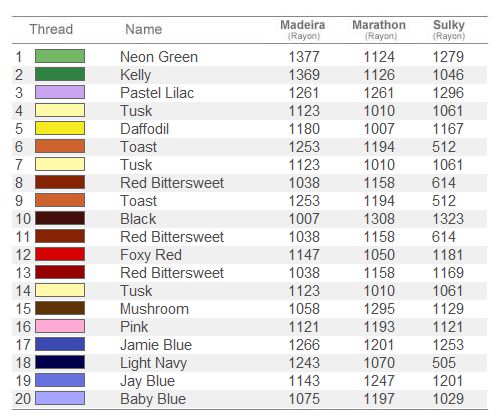This screenshot has width=500, height=420.
Task: Select the Black thread swatch in row 10
Action: (60, 218)
